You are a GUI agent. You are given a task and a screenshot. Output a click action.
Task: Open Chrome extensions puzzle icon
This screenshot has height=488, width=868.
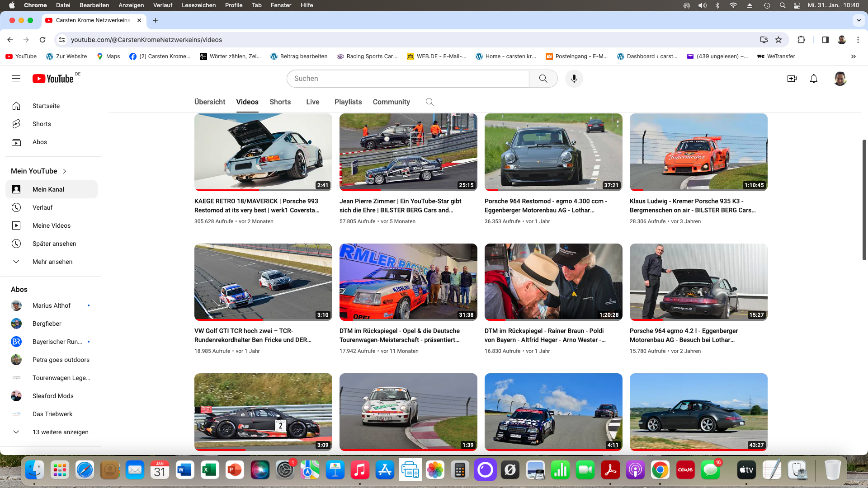801,40
